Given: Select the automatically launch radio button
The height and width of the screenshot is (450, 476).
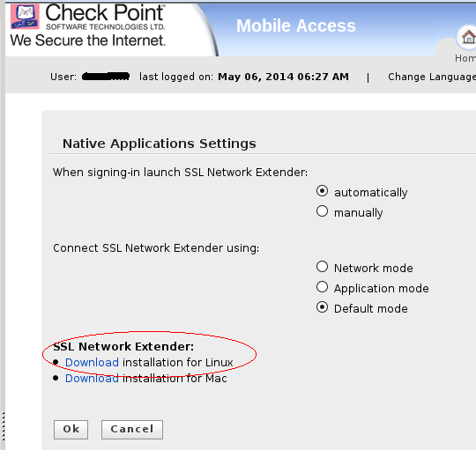Looking at the screenshot, I should click(x=322, y=191).
